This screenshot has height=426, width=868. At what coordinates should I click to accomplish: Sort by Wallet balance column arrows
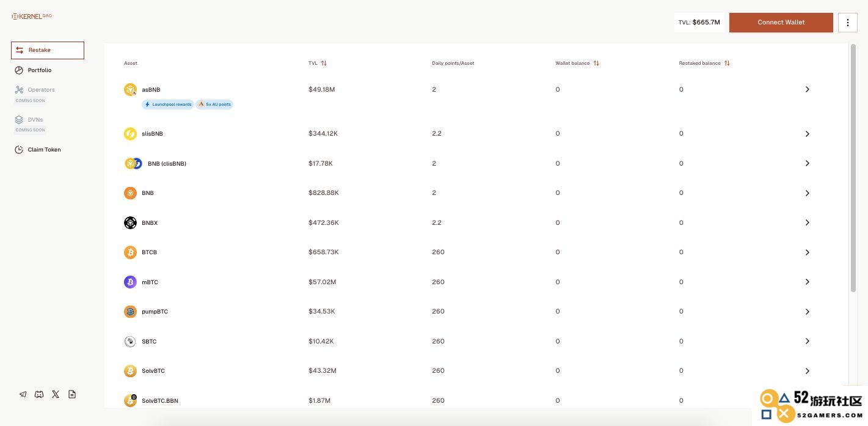(x=596, y=63)
